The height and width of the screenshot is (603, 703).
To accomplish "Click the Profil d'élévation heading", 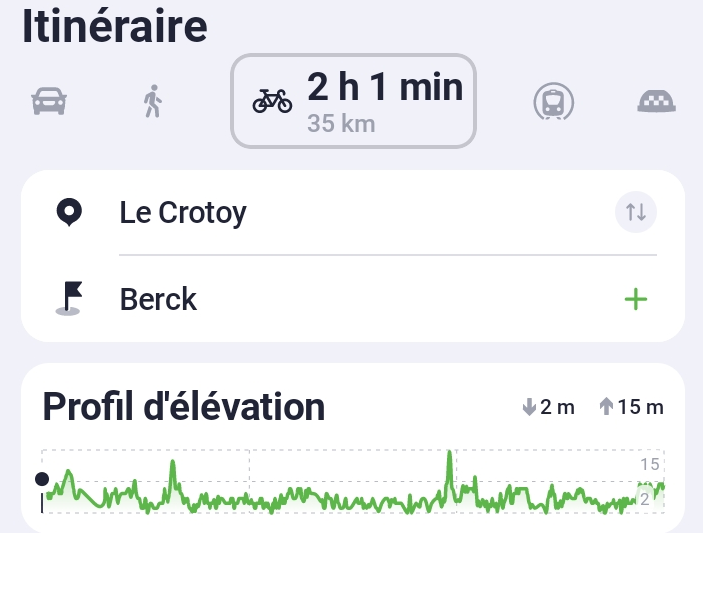I will (x=184, y=407).
